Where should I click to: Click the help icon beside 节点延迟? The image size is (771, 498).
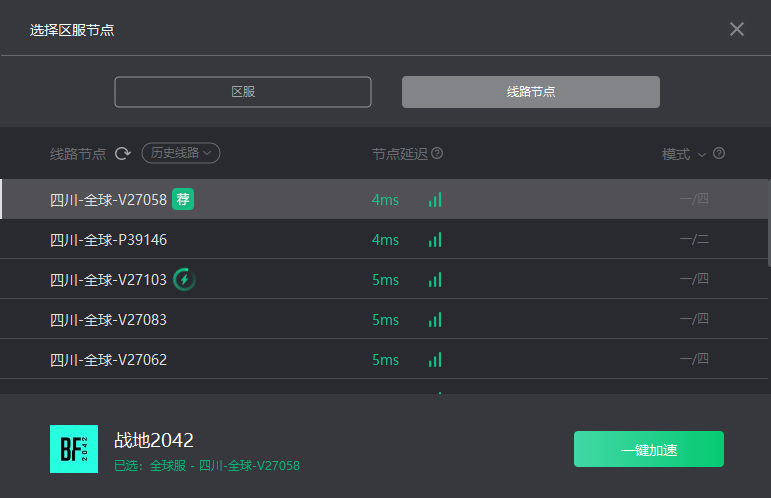tap(437, 153)
